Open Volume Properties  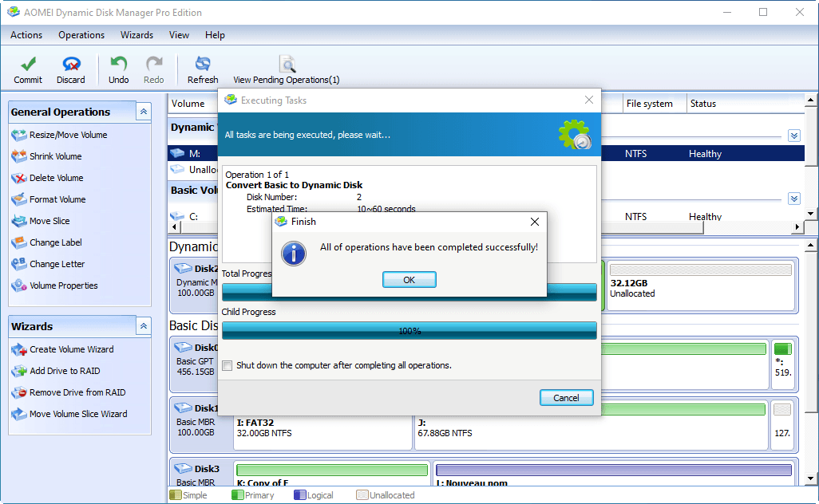click(x=54, y=285)
